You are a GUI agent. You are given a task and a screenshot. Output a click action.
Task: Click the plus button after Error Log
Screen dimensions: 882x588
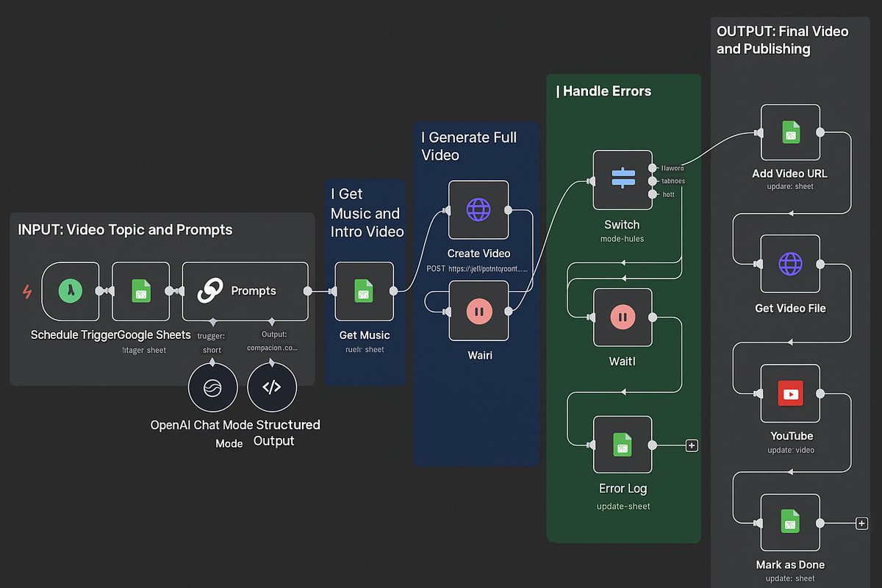691,445
